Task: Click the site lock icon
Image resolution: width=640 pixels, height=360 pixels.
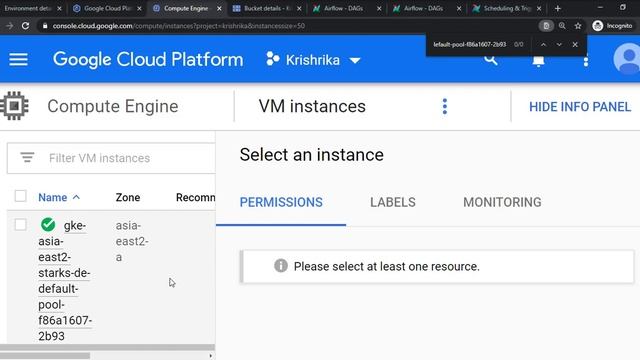Action: point(45,26)
